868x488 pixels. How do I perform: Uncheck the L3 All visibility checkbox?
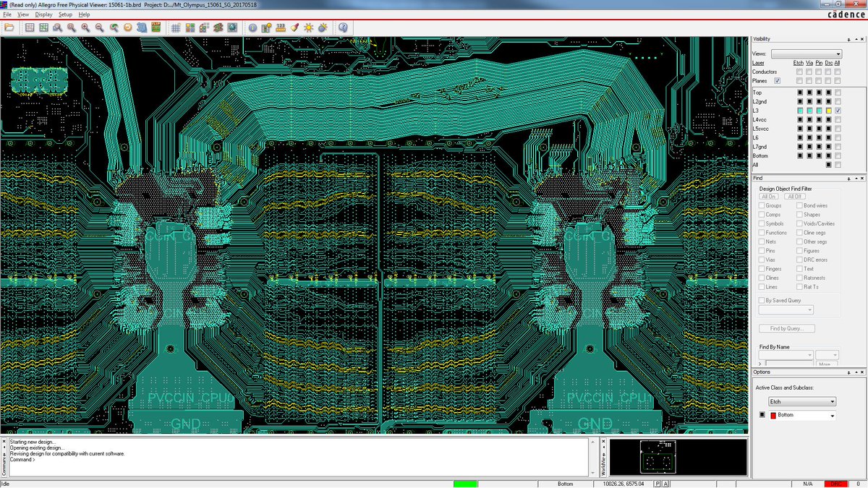point(838,111)
